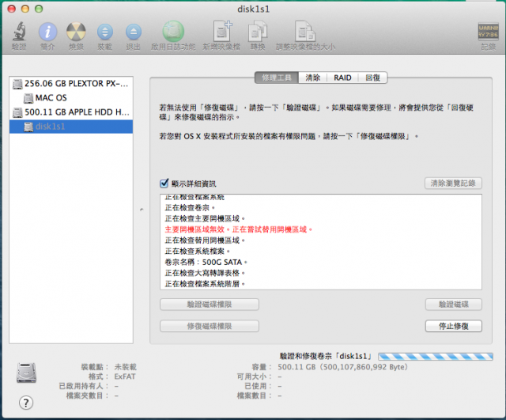Click the large hard drive icon at bottom left
Screen dimensions: 506x420
[x=26, y=373]
